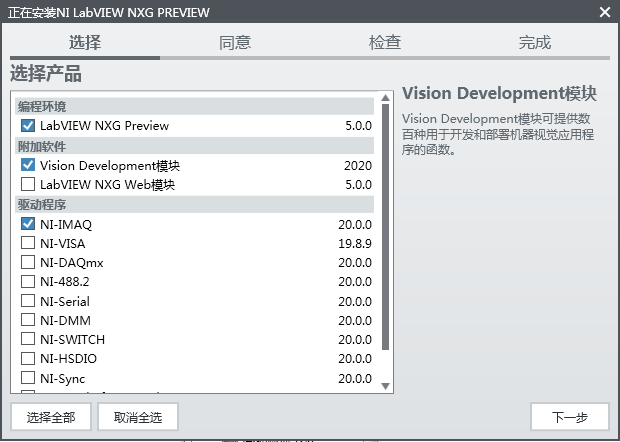
Task: Uncheck the NI-IMAQ driver checkbox
Action: click(x=28, y=225)
